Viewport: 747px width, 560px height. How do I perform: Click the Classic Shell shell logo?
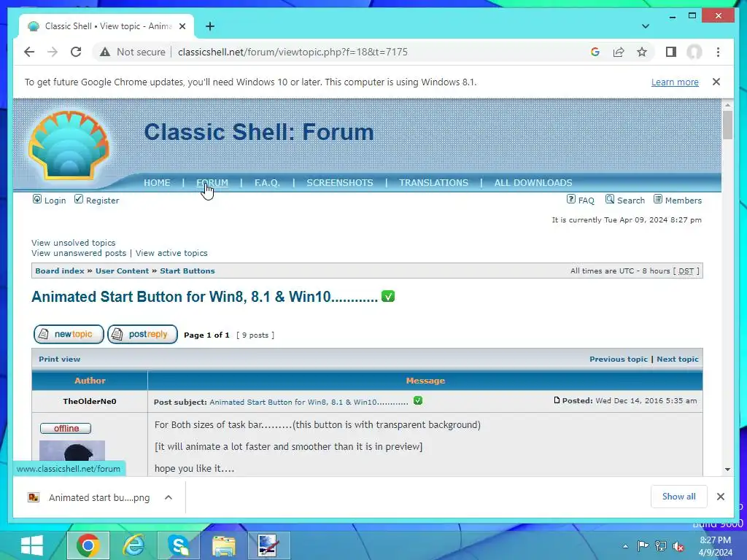[69, 146]
